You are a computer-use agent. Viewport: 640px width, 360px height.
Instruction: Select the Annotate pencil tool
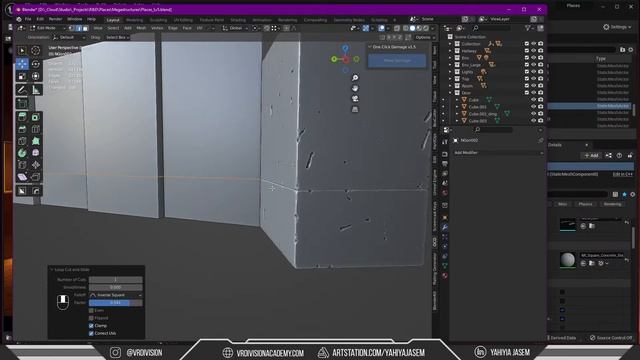[22, 90]
